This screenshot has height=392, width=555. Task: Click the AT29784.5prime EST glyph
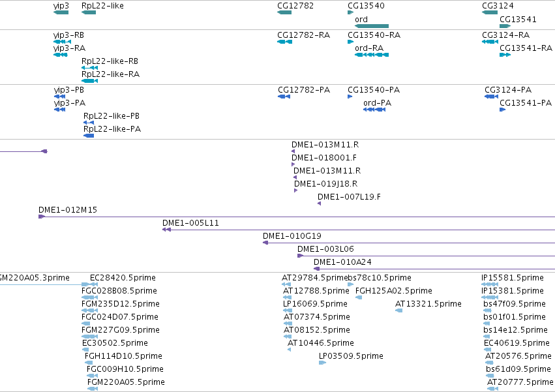click(x=286, y=284)
